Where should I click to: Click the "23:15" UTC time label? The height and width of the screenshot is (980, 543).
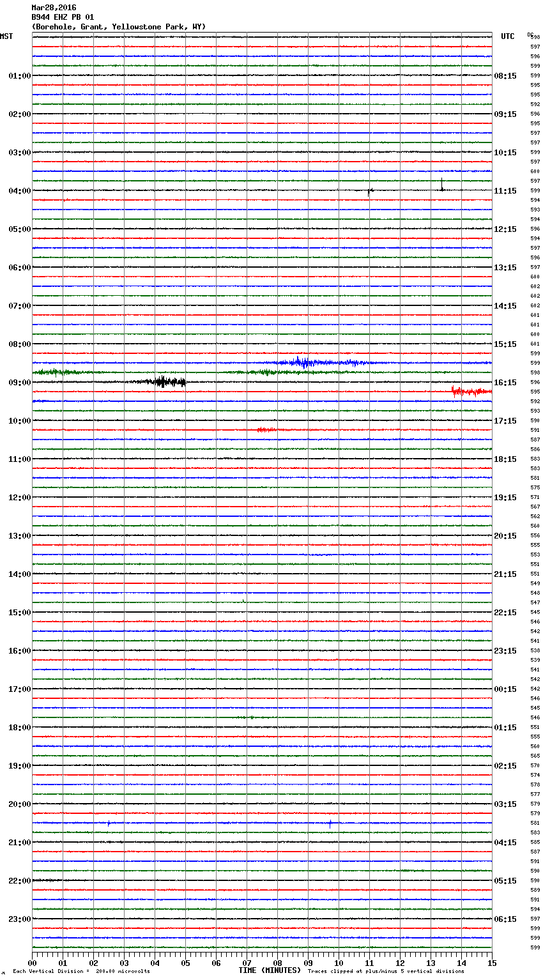[505, 651]
